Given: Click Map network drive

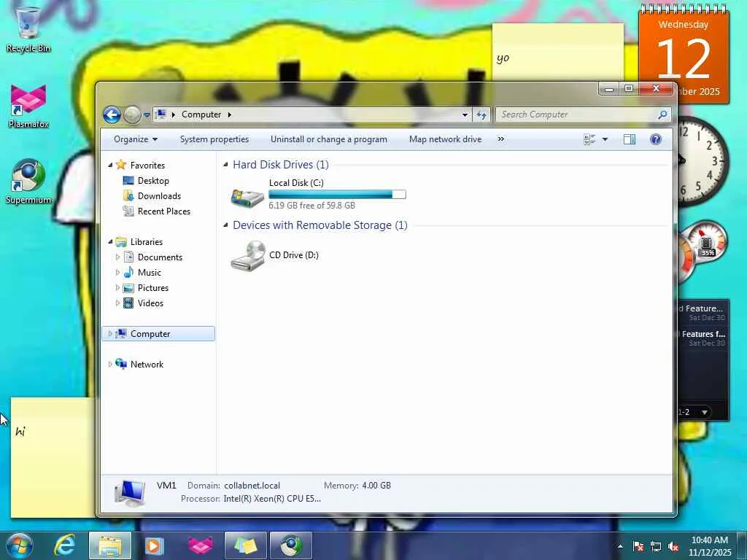Looking at the screenshot, I should click(x=446, y=139).
